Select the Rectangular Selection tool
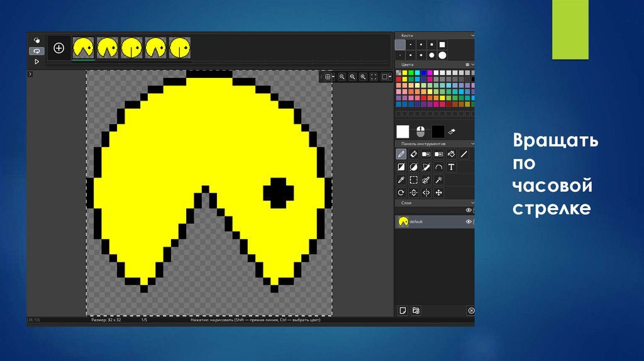 coord(414,180)
